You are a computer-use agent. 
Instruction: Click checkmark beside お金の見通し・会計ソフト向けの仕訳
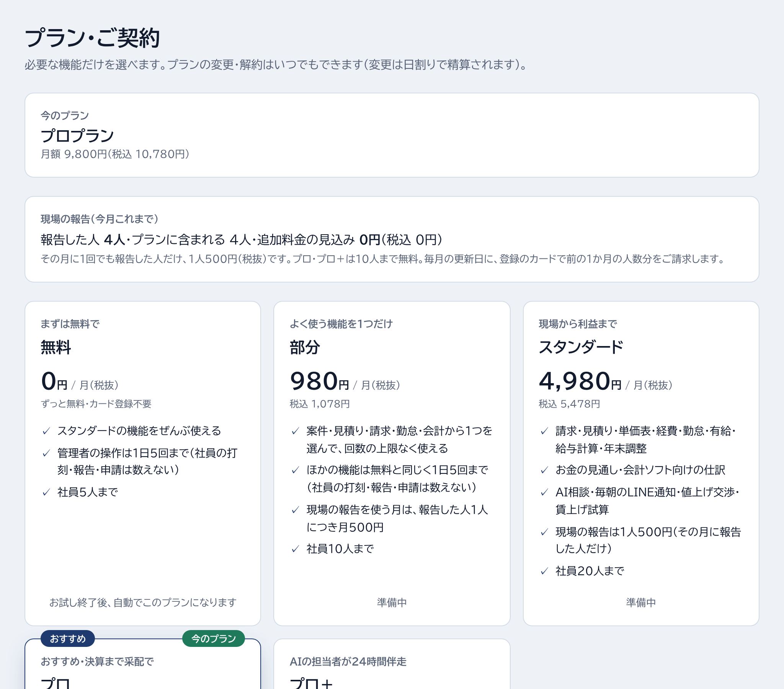point(544,470)
